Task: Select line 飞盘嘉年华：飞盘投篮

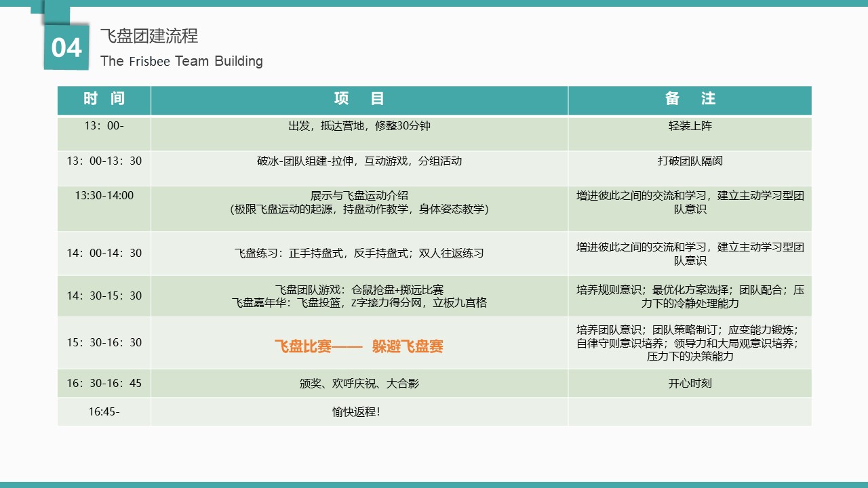Action: [359, 302]
